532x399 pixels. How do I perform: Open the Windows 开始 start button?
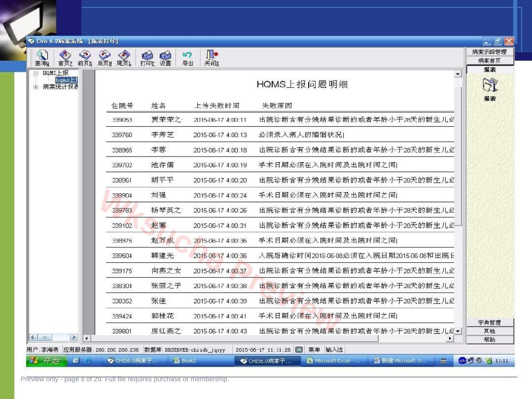(x=47, y=361)
